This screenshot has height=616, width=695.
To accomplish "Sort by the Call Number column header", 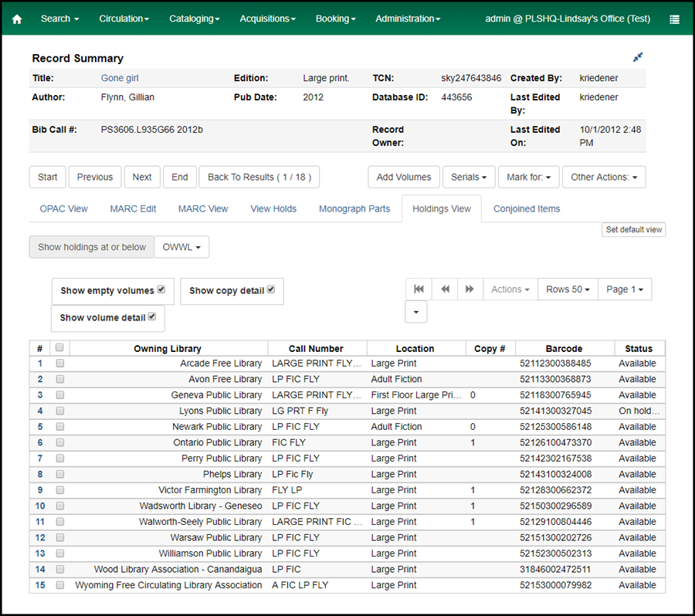I will pos(316,348).
